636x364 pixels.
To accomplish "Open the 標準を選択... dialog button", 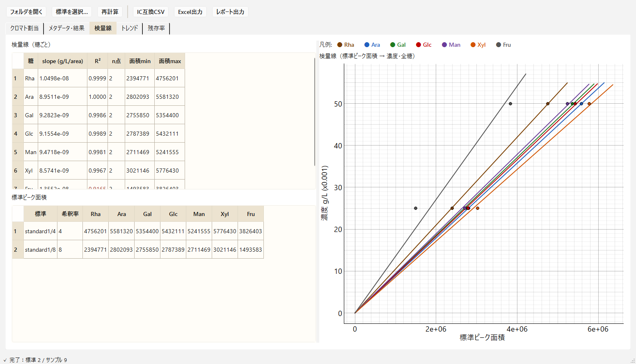I will (72, 12).
